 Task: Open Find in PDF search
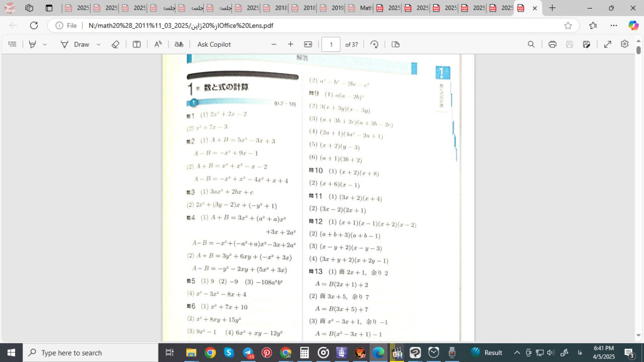(x=531, y=44)
